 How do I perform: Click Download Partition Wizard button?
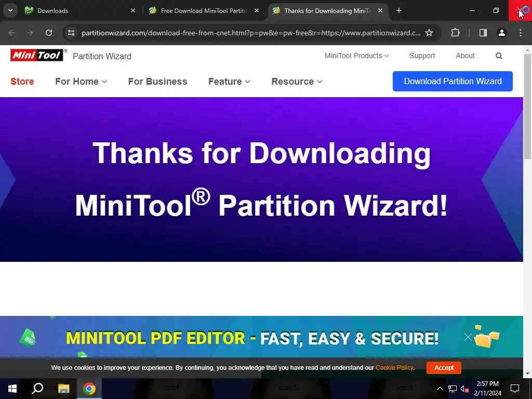453,81
